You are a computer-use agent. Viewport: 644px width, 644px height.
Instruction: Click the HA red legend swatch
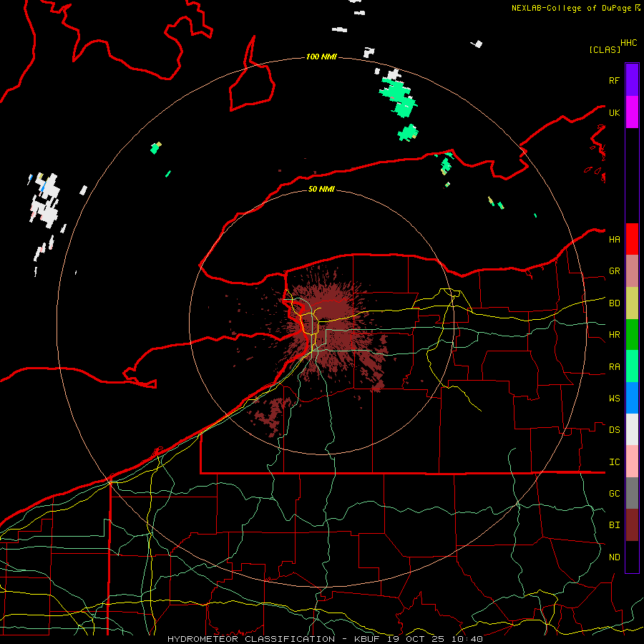click(632, 239)
